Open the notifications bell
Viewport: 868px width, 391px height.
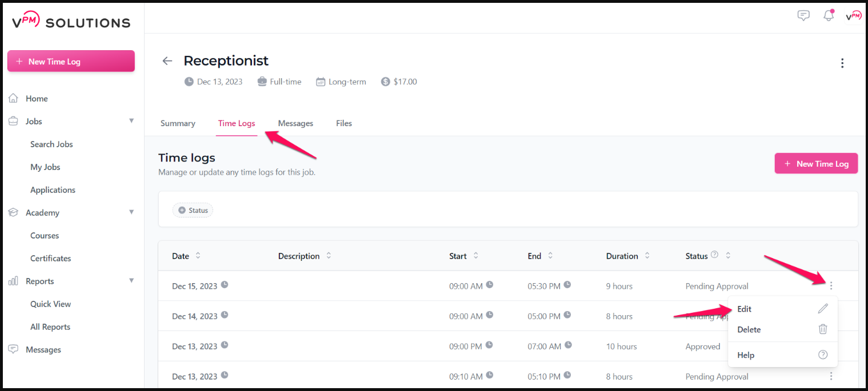pyautogui.click(x=829, y=15)
